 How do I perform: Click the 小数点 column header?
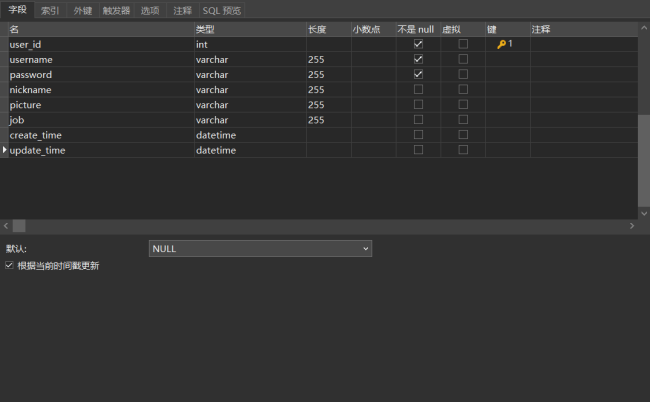click(x=374, y=29)
